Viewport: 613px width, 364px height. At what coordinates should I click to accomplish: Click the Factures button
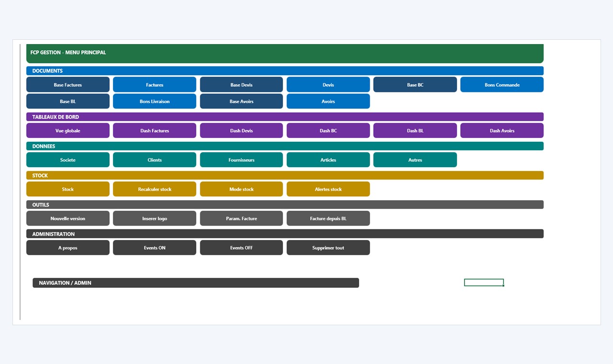point(155,85)
